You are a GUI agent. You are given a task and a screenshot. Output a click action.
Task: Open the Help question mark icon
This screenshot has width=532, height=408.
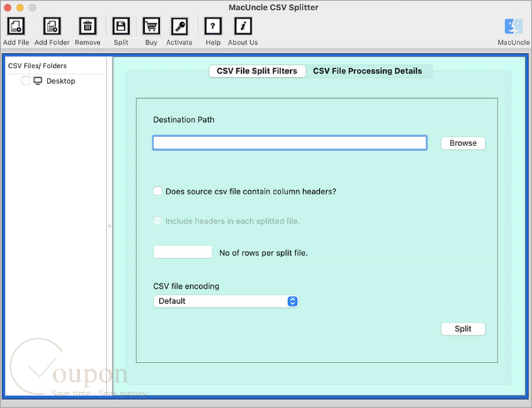click(213, 26)
